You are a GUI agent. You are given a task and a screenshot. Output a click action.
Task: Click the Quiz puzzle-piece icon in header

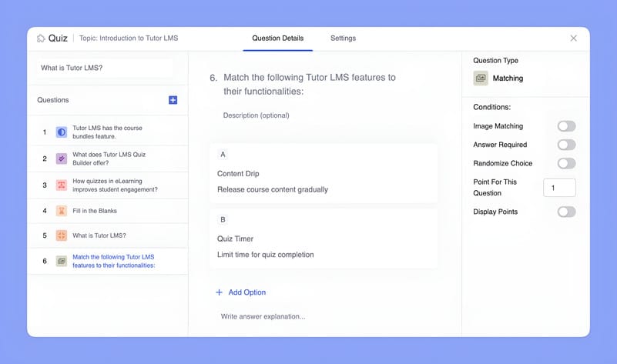click(41, 38)
